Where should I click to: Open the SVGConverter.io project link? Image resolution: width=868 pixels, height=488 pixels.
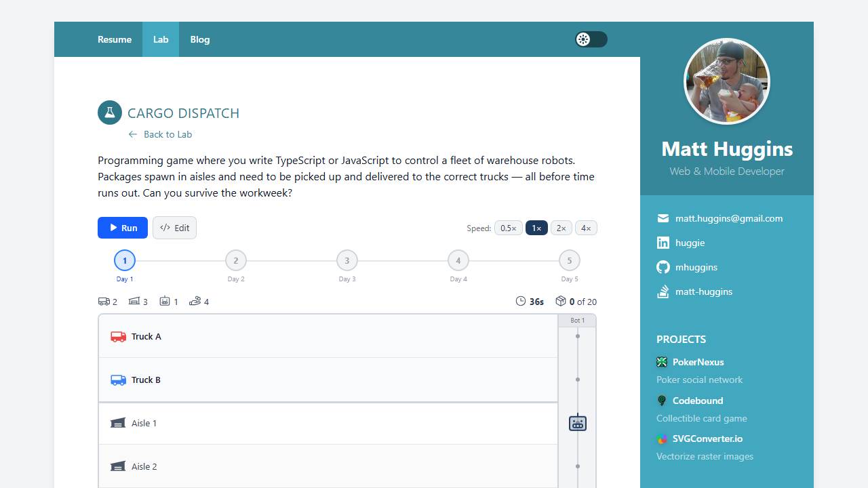(707, 439)
